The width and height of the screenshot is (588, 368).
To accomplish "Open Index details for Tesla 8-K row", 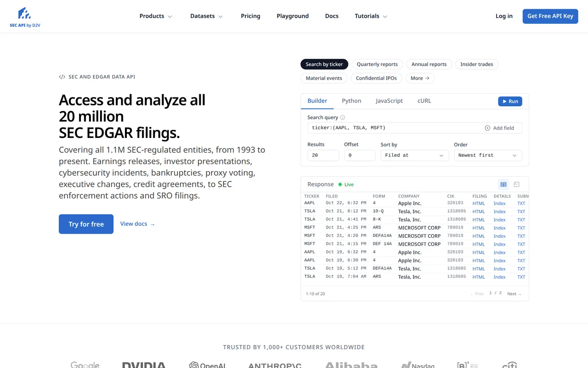I will (499, 220).
